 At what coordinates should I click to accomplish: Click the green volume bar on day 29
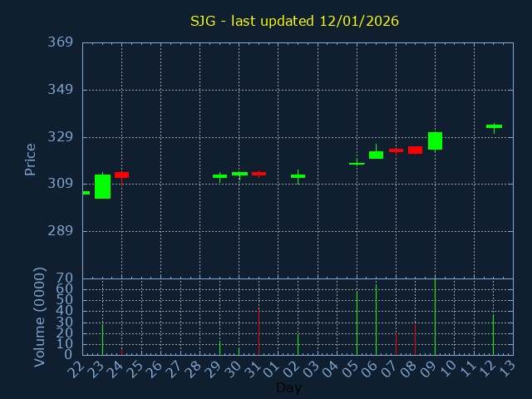coord(219,347)
